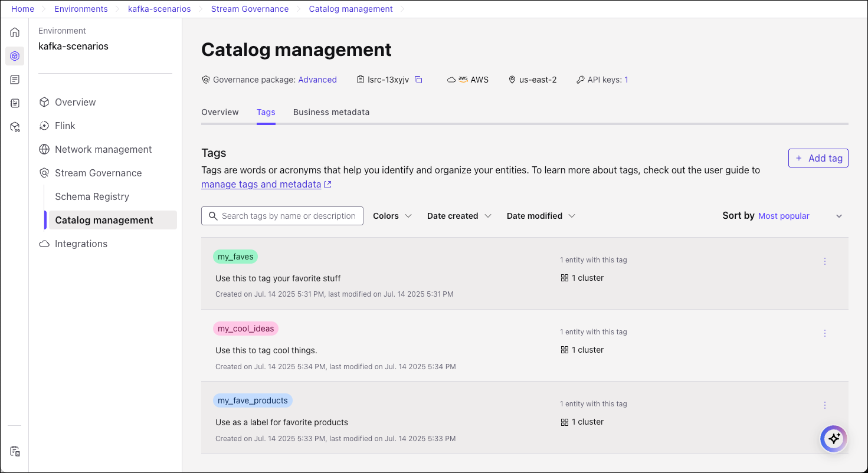Change sorting via the Most popular dropdown
Image resolution: width=868 pixels, height=473 pixels.
(x=784, y=216)
